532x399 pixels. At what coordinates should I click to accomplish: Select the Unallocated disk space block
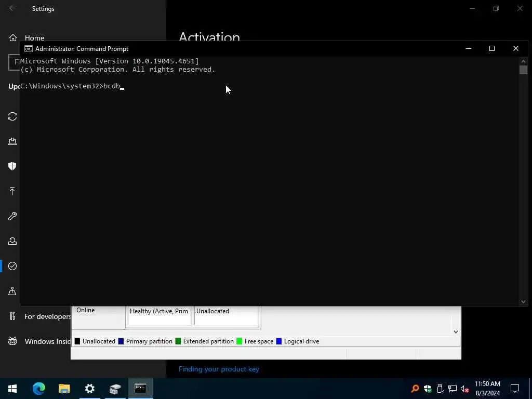(x=227, y=316)
